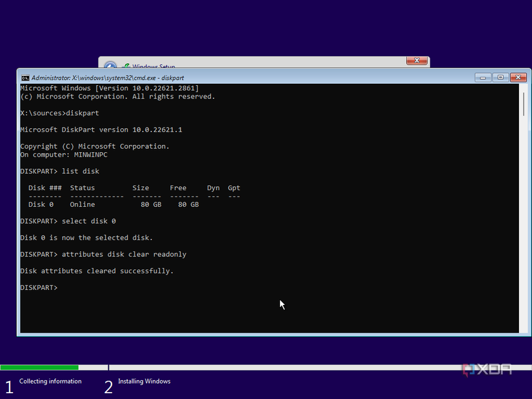Click the list disk command text
Image resolution: width=532 pixels, height=399 pixels.
(x=79, y=171)
